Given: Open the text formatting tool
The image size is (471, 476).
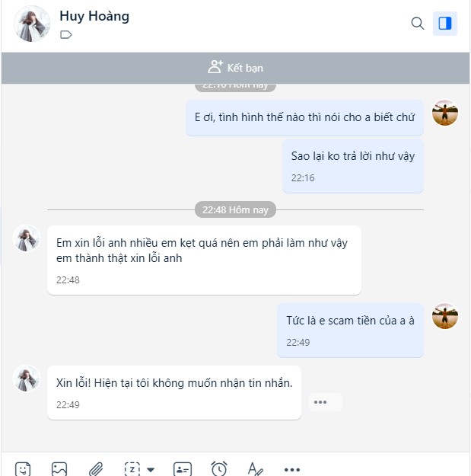Looking at the screenshot, I should pos(255,469).
